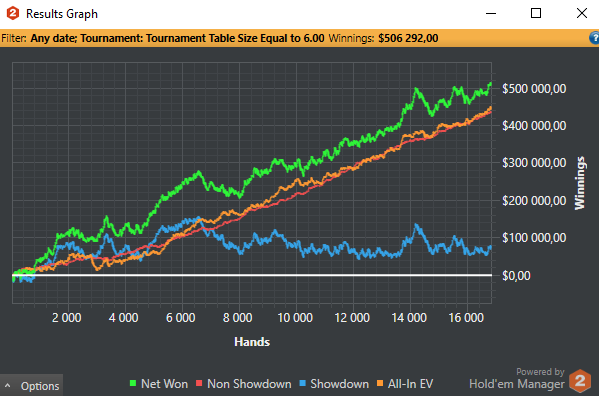Toggle the All-In EV legend label
Screen dimensions: 599x396
coord(411,384)
